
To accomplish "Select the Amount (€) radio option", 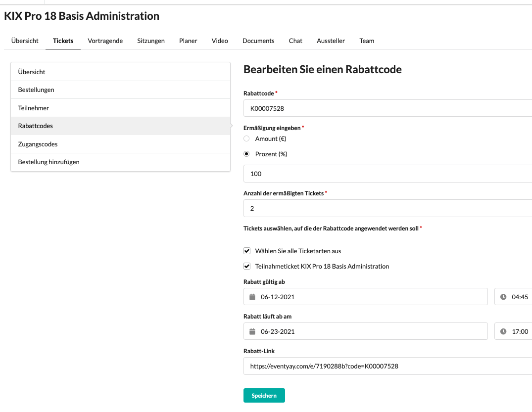I will pyautogui.click(x=246, y=138).
